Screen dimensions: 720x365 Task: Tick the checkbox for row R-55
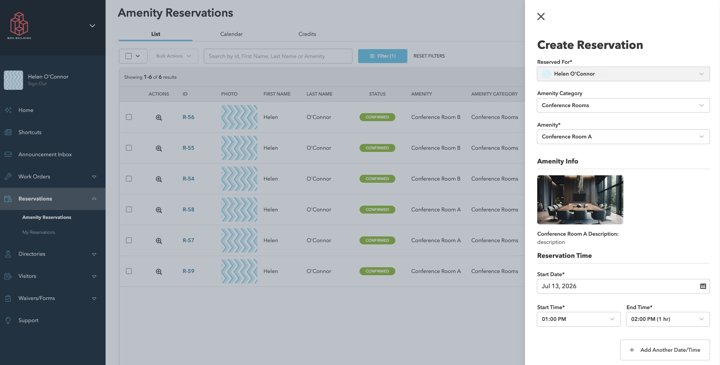[129, 148]
